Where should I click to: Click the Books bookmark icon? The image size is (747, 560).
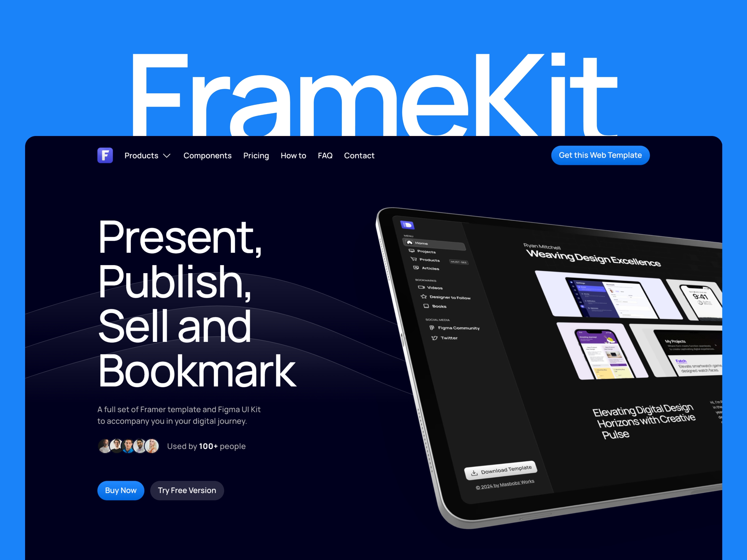427,306
